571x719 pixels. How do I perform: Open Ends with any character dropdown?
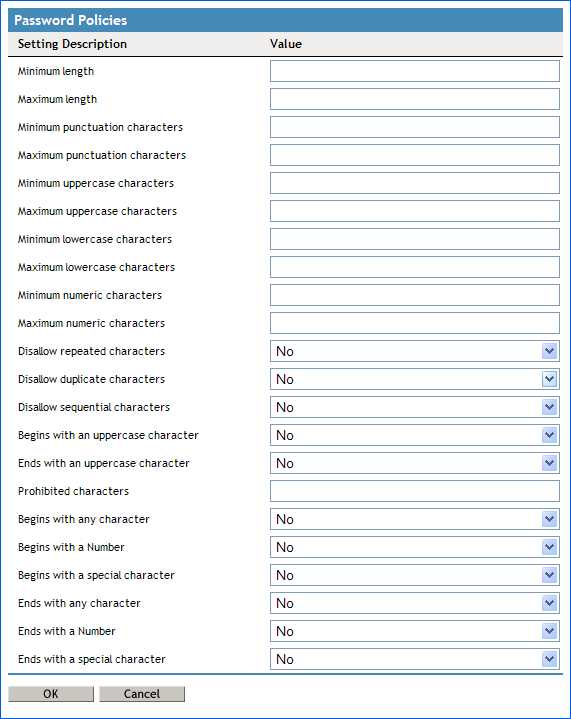[x=415, y=603]
